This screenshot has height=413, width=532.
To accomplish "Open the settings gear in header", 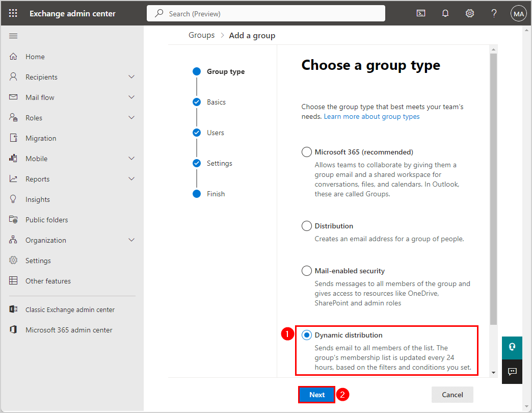I will click(x=469, y=13).
